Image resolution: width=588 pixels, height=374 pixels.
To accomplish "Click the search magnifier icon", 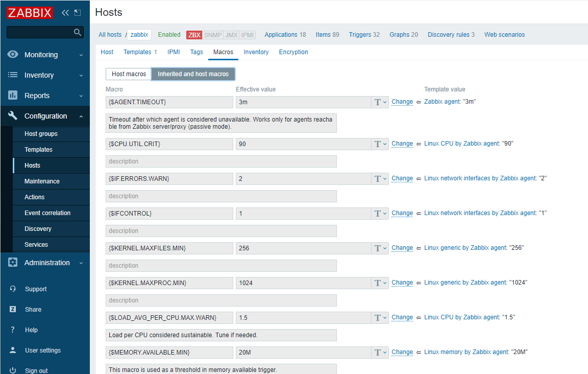I will point(77,32).
